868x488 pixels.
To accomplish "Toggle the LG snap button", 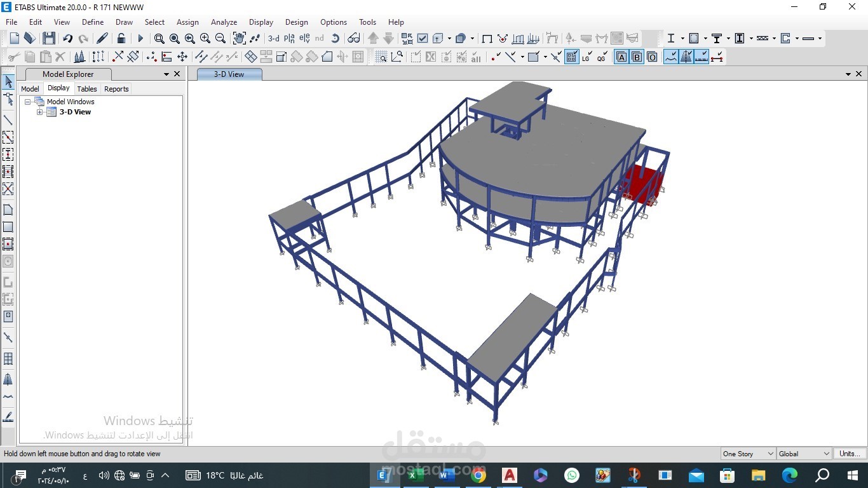I will point(587,57).
